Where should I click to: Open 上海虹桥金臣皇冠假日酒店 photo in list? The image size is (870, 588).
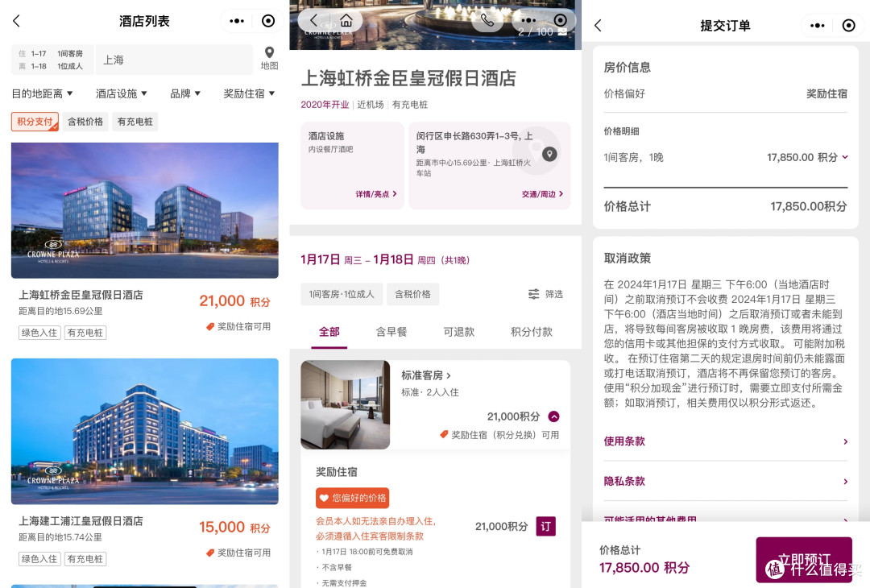point(145,210)
